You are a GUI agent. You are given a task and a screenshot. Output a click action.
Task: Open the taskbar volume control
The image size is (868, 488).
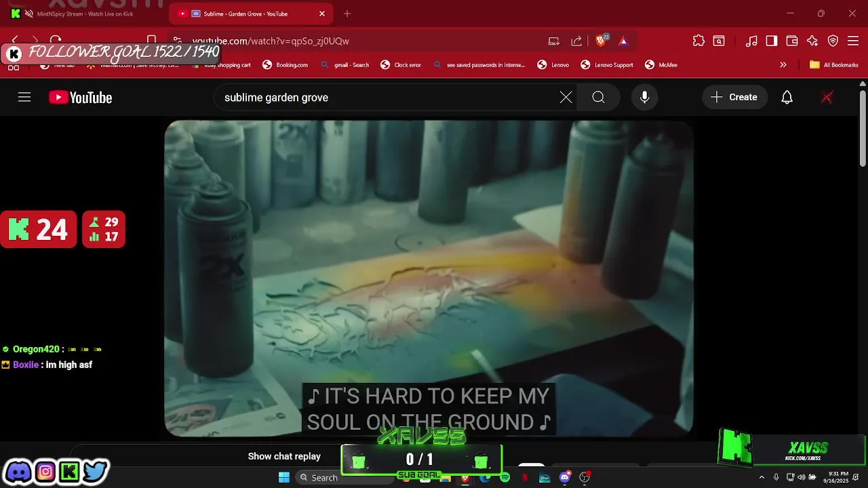coord(802,478)
